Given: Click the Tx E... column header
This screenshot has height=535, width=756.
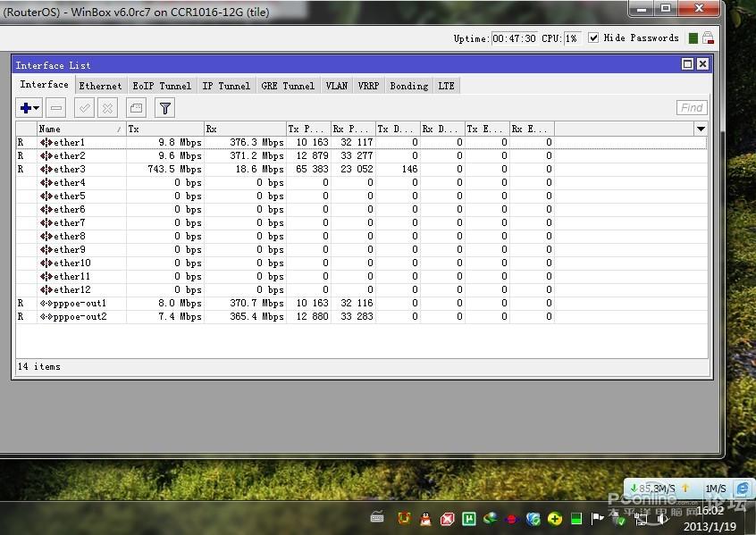Looking at the screenshot, I should [x=487, y=129].
